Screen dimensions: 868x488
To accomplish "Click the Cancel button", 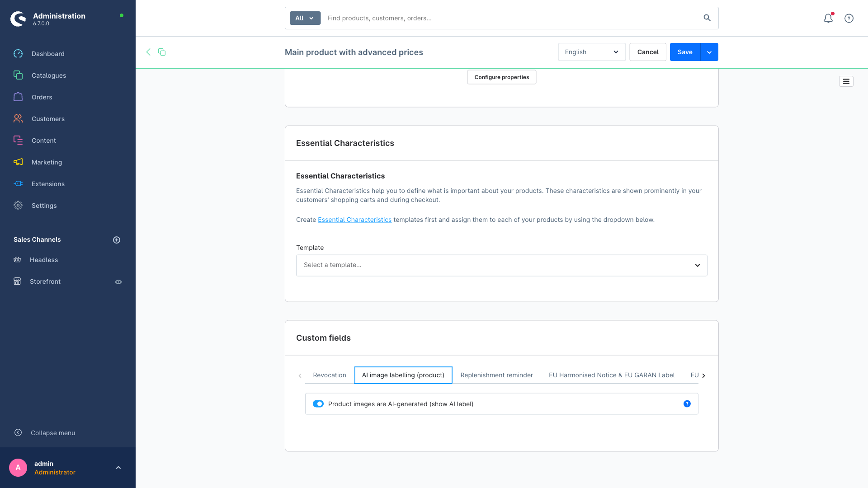I will (x=648, y=52).
